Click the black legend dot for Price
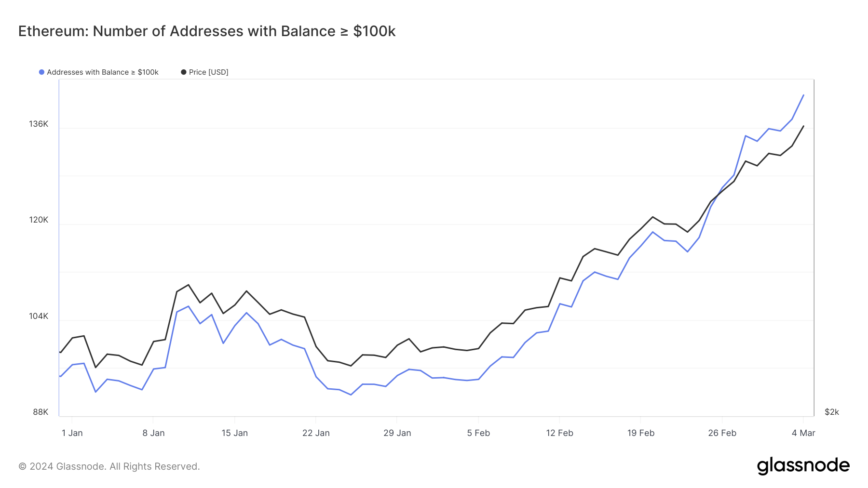This screenshot has height=488, width=868. tap(184, 72)
